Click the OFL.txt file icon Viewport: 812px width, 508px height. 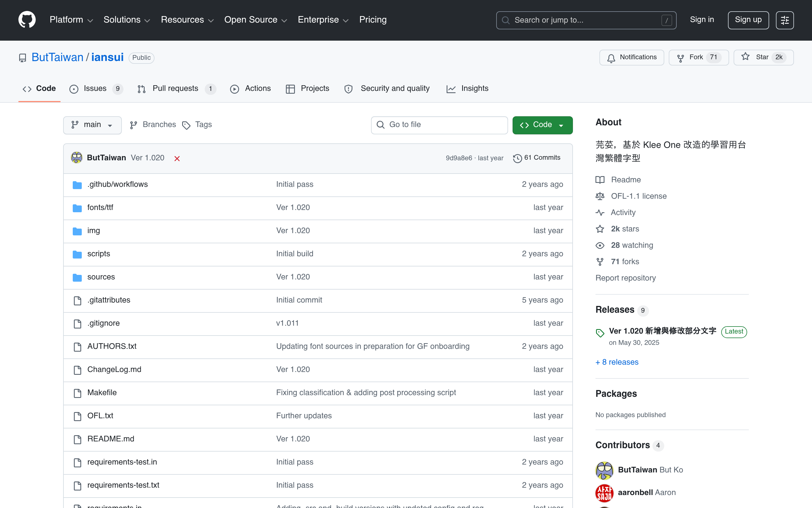(x=78, y=416)
